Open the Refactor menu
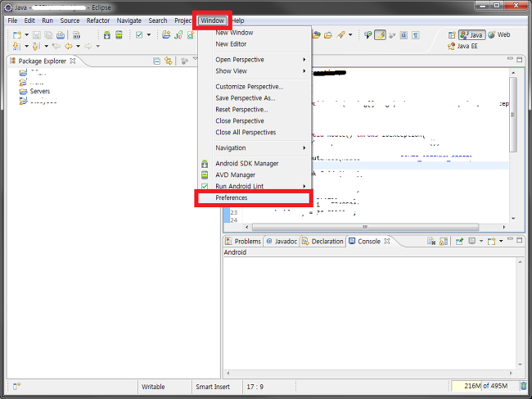This screenshot has height=399, width=532. click(98, 20)
